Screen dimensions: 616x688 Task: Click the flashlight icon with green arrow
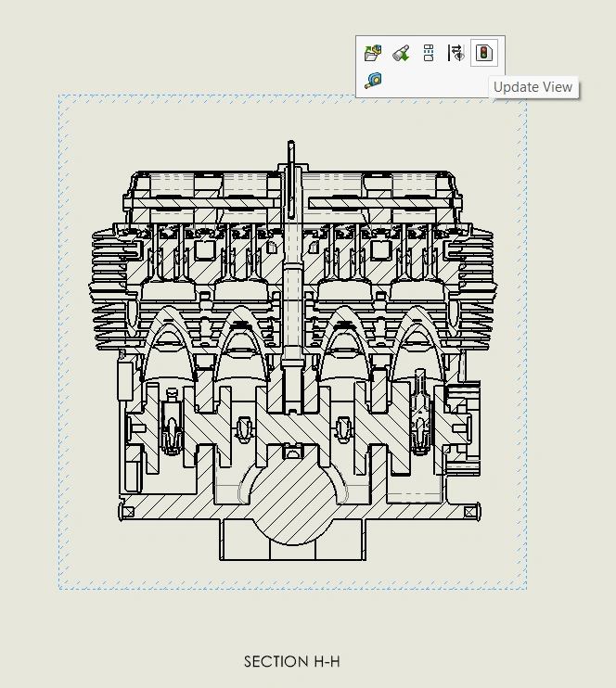tap(401, 53)
